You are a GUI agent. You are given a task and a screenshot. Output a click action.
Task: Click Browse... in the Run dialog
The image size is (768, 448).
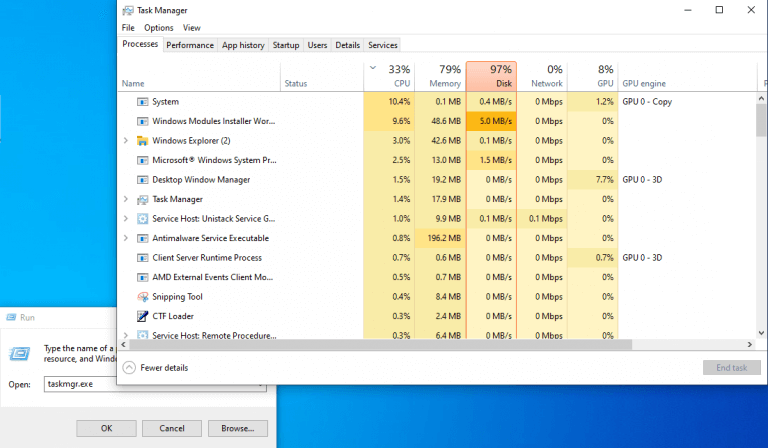(238, 428)
